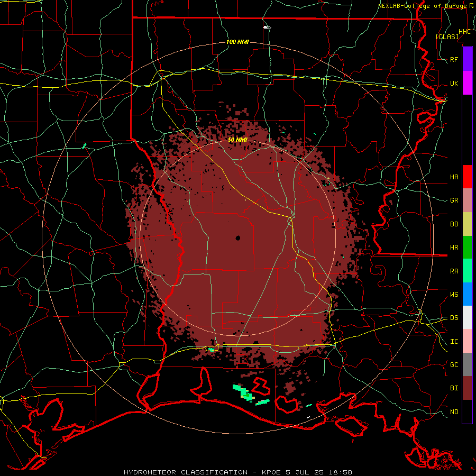Click the ND black legend swatch
This screenshot has height=476, width=476.
coord(467,411)
